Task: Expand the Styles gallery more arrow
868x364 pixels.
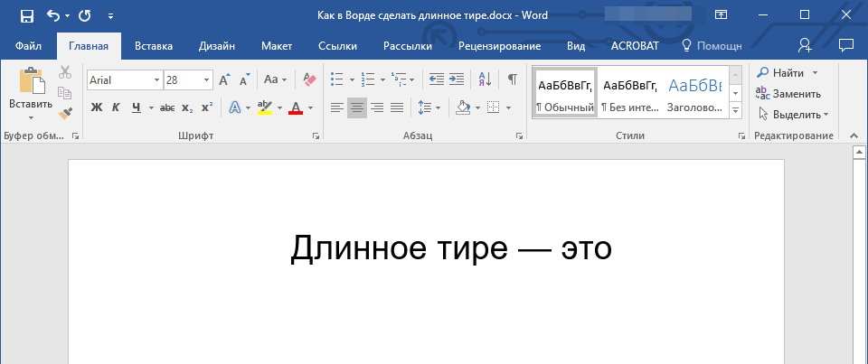Action: tap(735, 109)
